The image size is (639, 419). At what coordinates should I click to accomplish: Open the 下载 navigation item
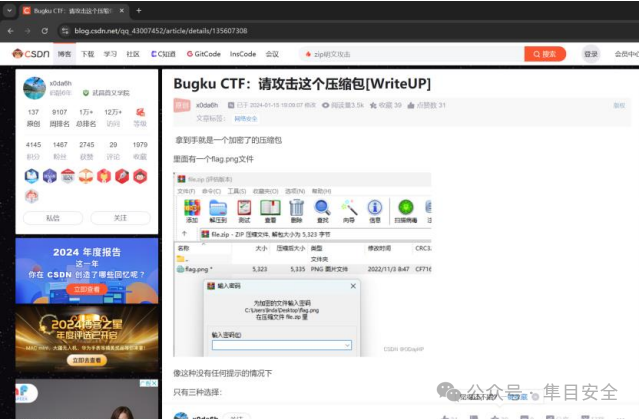click(88, 54)
